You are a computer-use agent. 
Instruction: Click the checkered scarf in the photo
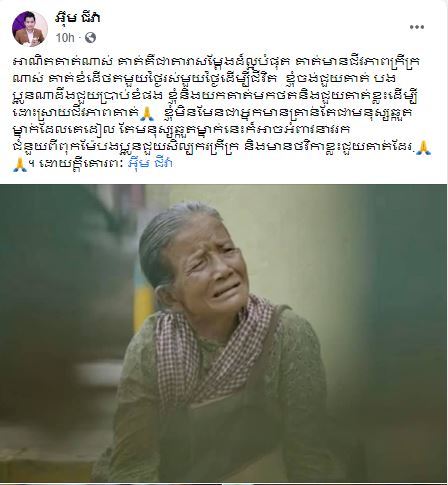[213, 353]
